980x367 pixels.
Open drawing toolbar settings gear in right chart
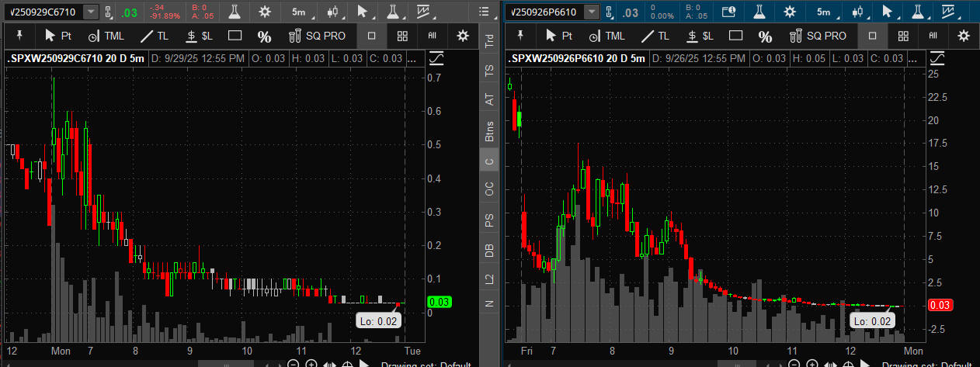964,36
